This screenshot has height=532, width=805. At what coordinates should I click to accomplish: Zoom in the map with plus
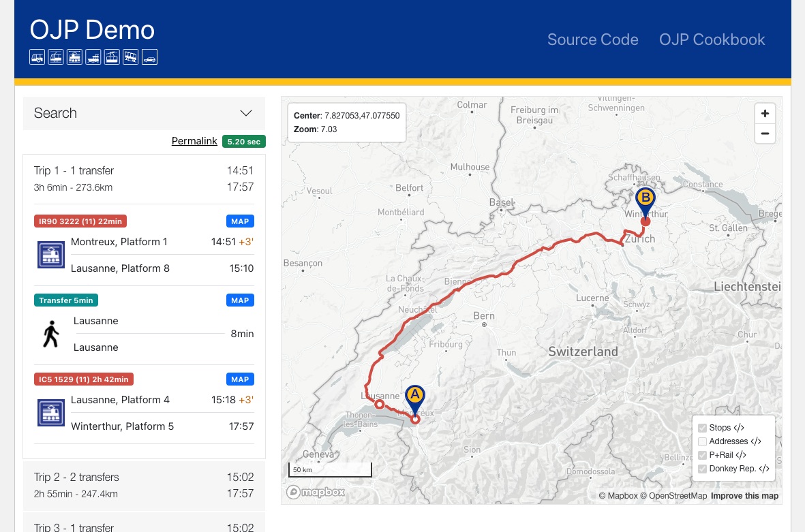pyautogui.click(x=765, y=113)
